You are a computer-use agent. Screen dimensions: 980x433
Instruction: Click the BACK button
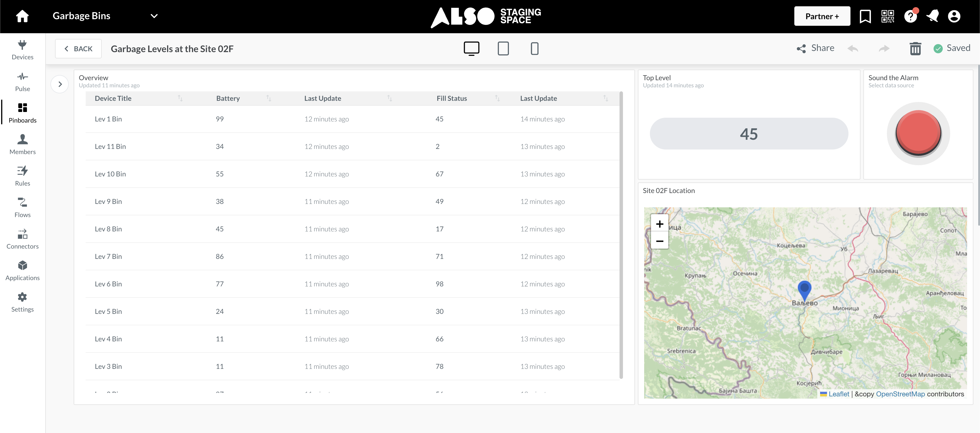coord(78,49)
